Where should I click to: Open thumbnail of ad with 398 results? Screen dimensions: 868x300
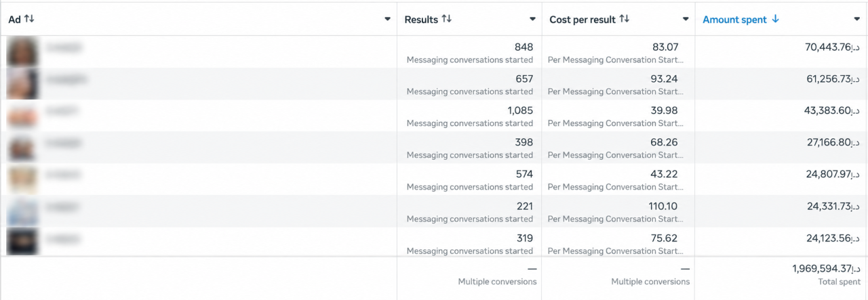pos(22,148)
